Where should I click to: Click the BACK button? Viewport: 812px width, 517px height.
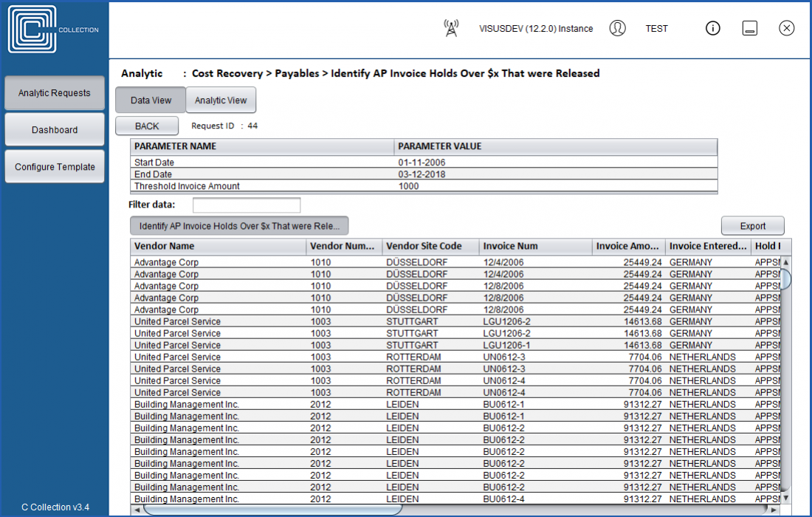tap(147, 126)
